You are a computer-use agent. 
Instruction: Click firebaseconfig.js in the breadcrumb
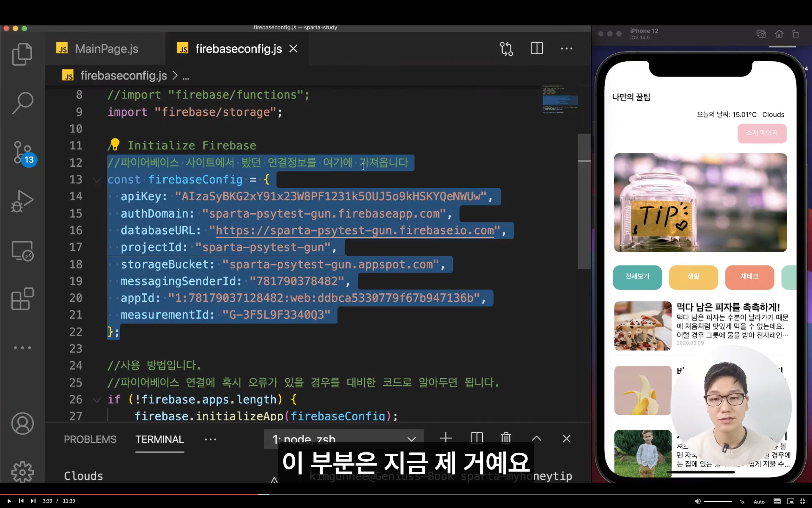tap(124, 76)
